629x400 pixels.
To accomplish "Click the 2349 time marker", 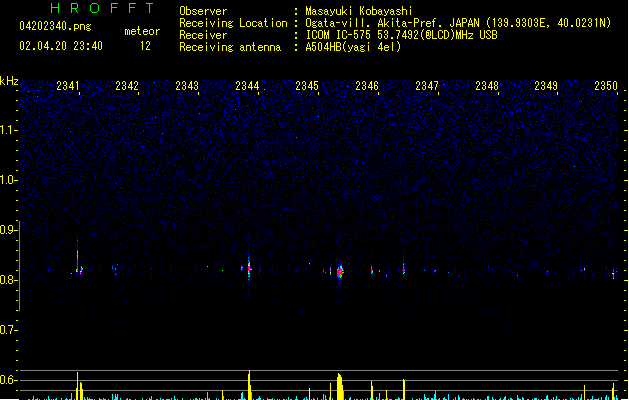I will pyautogui.click(x=546, y=86).
